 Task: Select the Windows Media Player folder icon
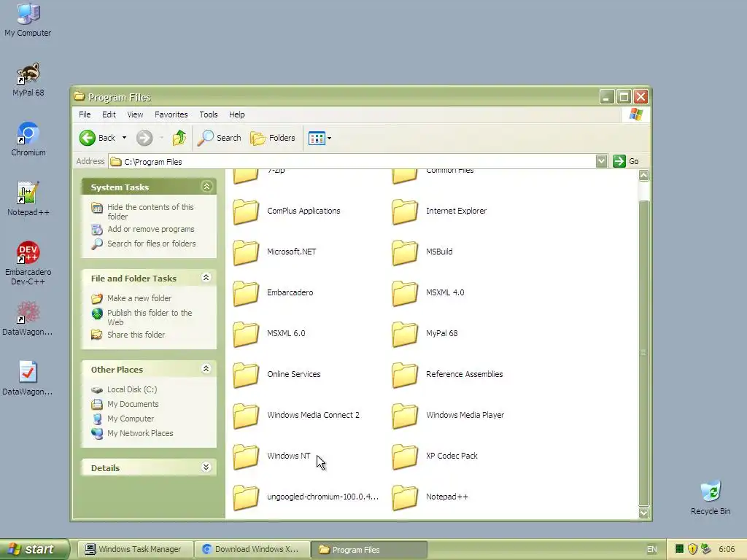[405, 416]
